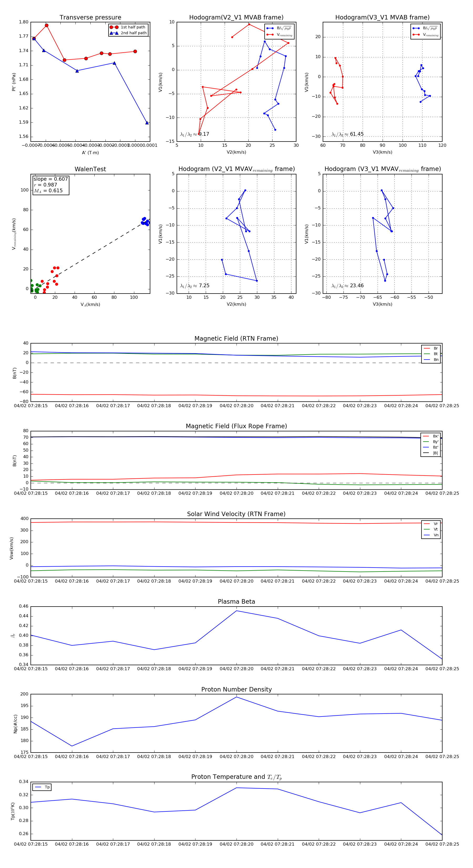Click the 'Magnetic Field (RTN Frame)' title

click(x=236, y=339)
